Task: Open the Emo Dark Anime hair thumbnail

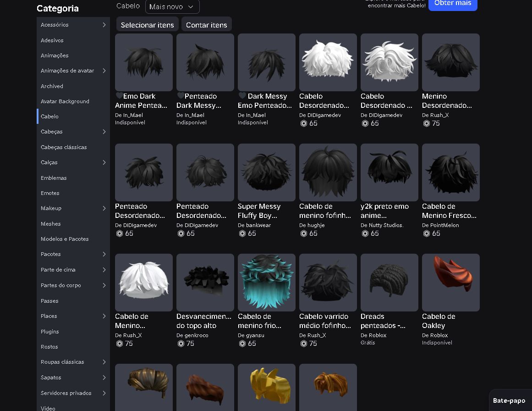Action: (x=144, y=62)
